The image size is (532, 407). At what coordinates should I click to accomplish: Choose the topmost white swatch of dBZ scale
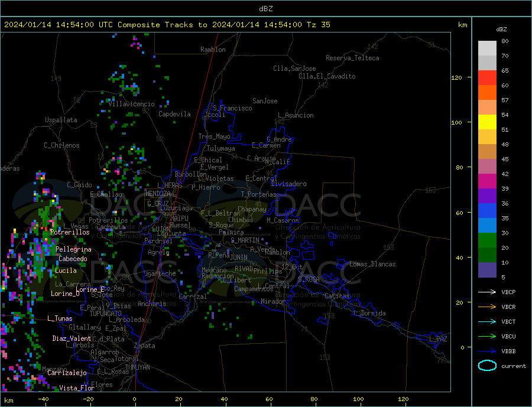[487, 48]
